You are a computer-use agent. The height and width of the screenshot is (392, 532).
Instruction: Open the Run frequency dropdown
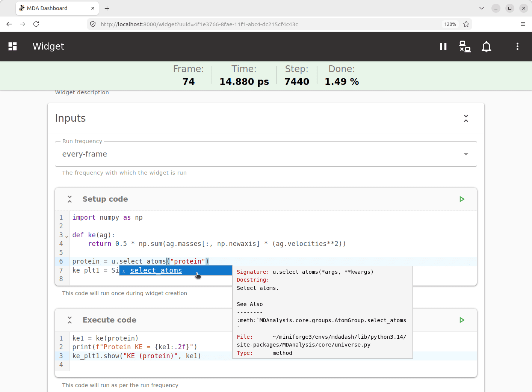point(266,154)
